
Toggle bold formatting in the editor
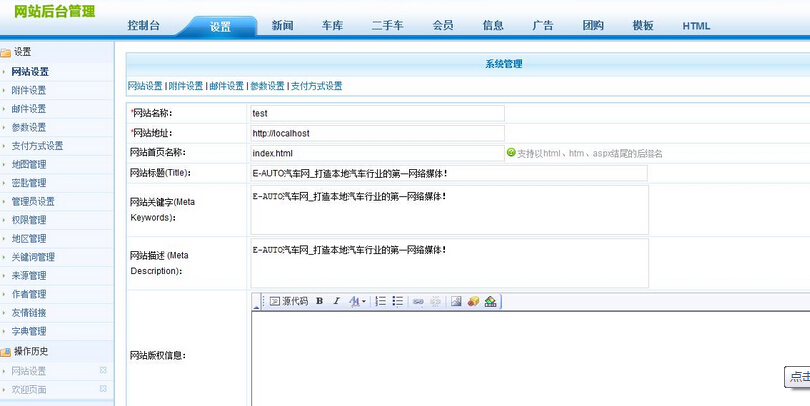pyautogui.click(x=319, y=301)
